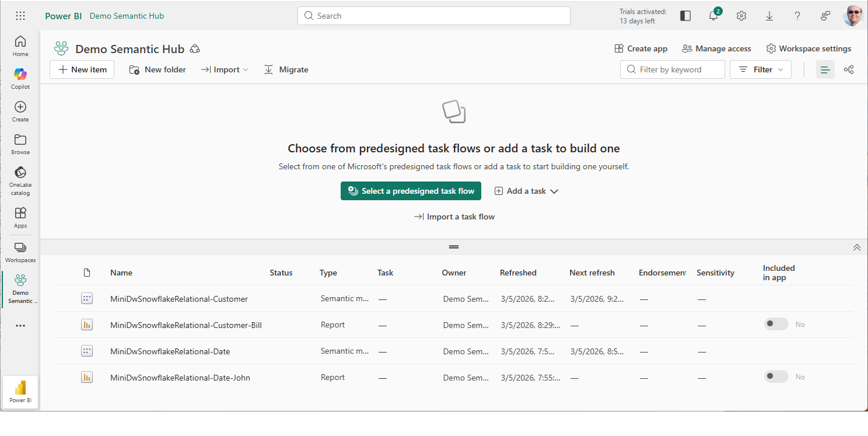Click the download icon in top bar
Screen dimensions: 868x436
[769, 16]
